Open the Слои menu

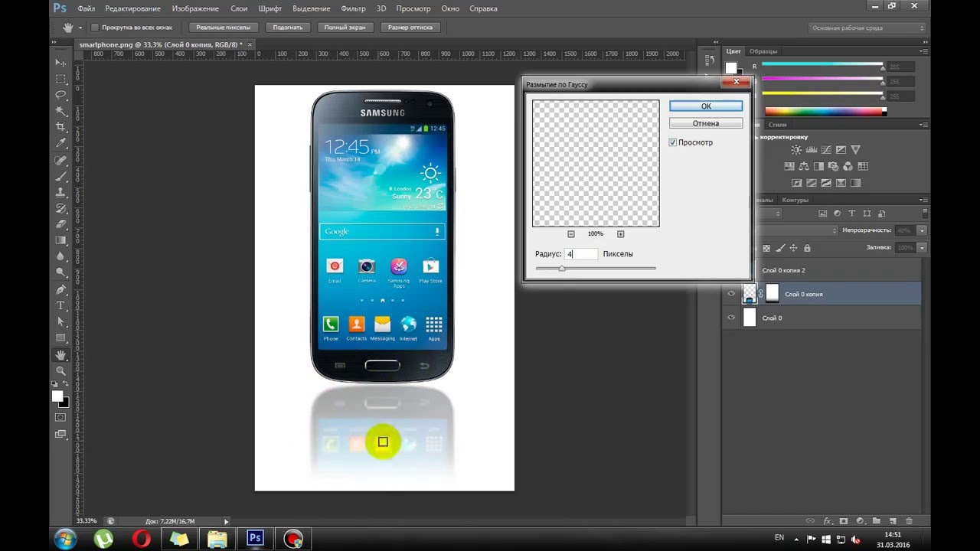(239, 8)
